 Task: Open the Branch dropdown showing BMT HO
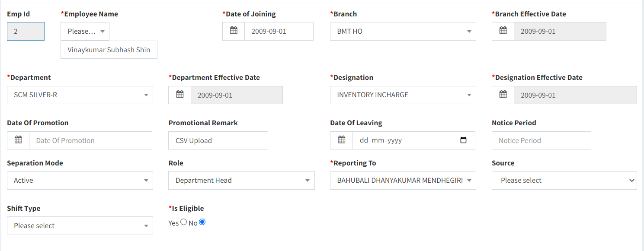403,31
